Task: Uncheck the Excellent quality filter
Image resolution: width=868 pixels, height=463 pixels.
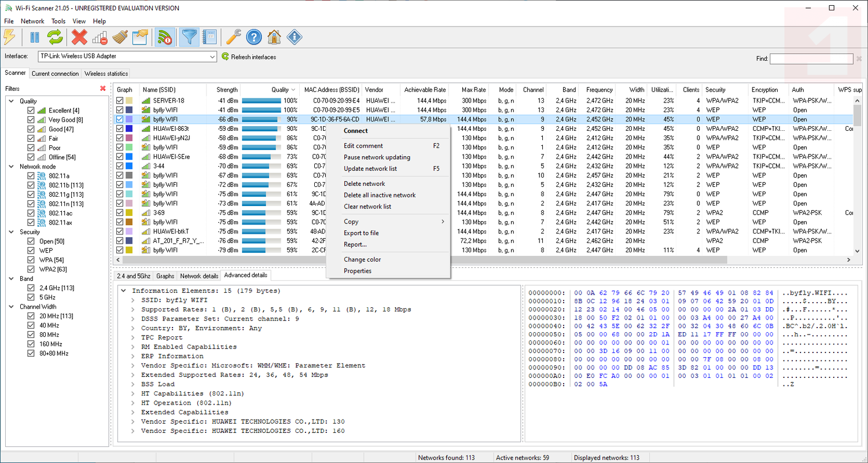Action: point(31,111)
